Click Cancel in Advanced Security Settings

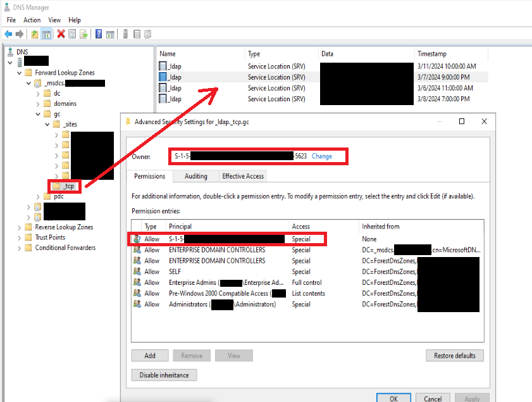[x=433, y=399]
